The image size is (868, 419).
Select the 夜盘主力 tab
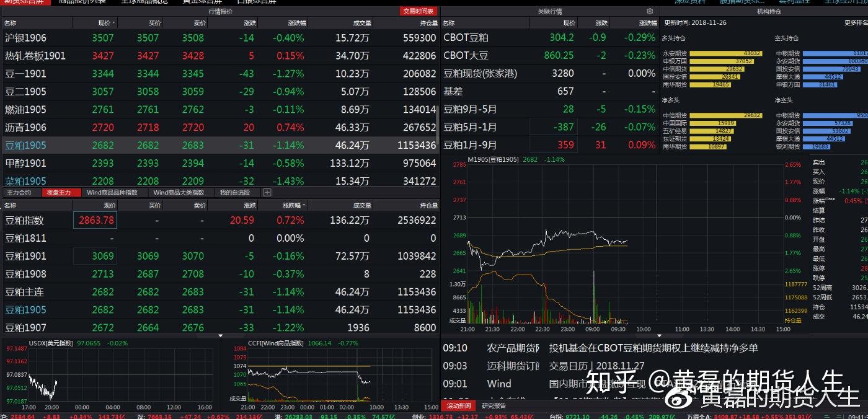[x=60, y=192]
